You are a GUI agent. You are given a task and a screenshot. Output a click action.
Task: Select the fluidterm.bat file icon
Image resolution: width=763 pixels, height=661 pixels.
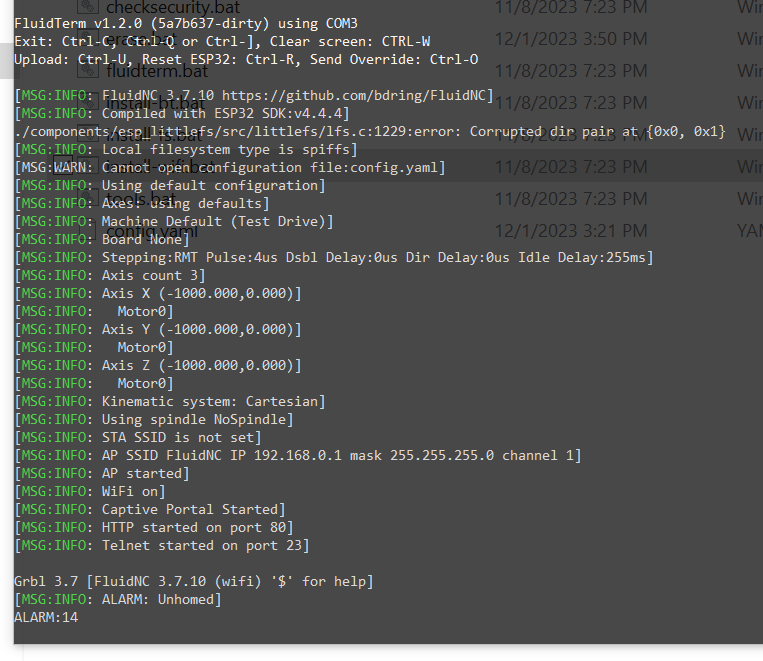click(x=89, y=71)
